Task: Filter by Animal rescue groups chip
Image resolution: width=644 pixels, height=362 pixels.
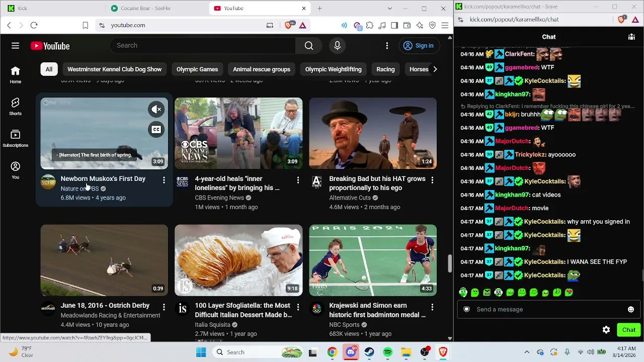Action: tap(262, 69)
